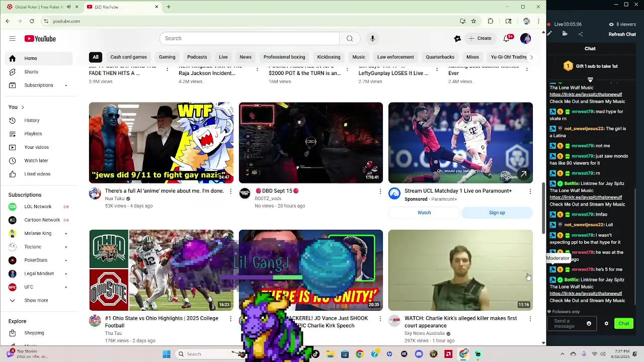Switch to the Global Poker browser tab
This screenshot has height=362, width=644.
coord(41,7)
